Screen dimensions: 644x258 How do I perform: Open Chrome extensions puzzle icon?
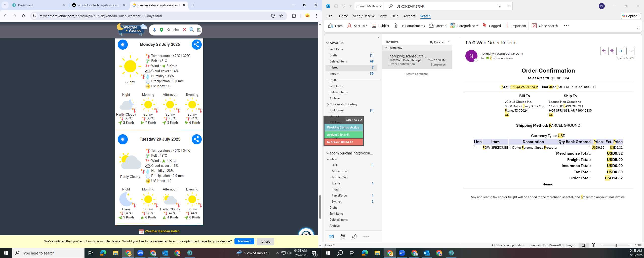294,16
